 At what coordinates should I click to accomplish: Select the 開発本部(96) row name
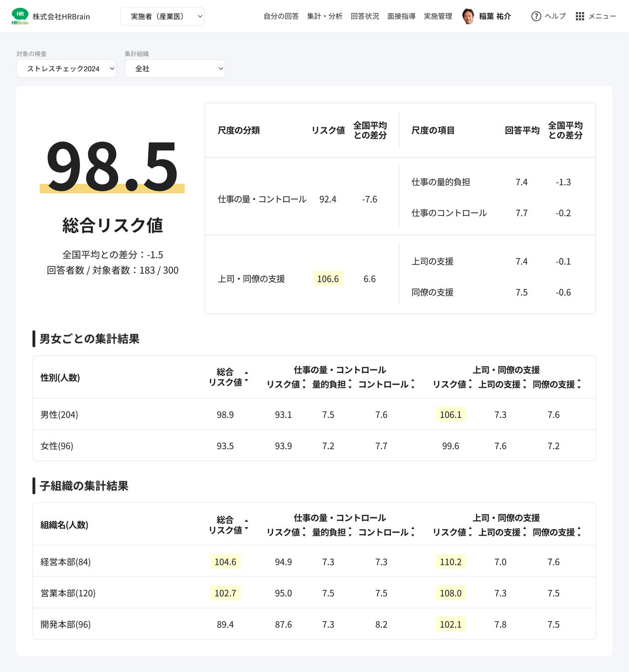(x=65, y=625)
